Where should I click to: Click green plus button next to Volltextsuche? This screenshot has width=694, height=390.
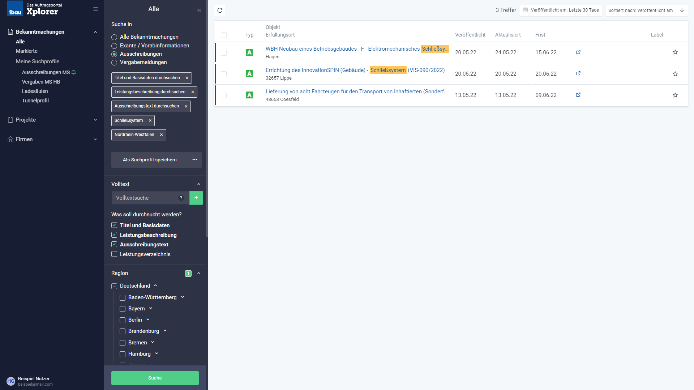196,198
